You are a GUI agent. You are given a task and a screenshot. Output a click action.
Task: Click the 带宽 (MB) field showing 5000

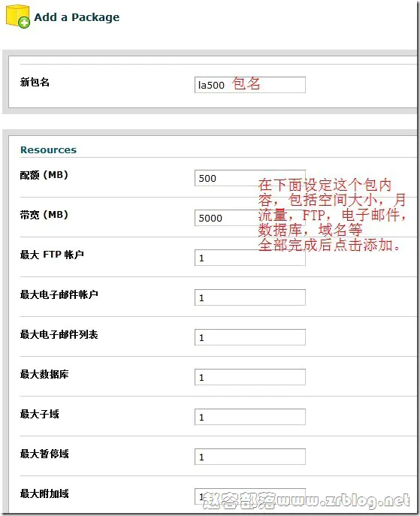pyautogui.click(x=250, y=218)
